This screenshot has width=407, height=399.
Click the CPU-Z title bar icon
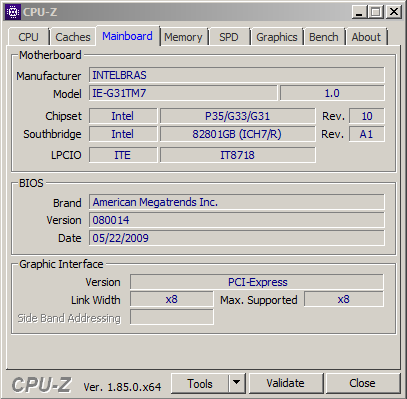pyautogui.click(x=13, y=12)
